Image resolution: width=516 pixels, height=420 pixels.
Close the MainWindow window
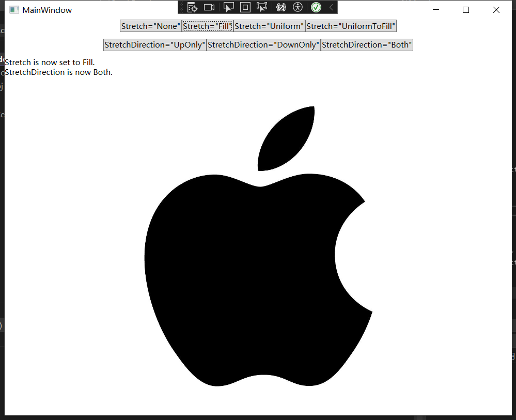(x=496, y=10)
